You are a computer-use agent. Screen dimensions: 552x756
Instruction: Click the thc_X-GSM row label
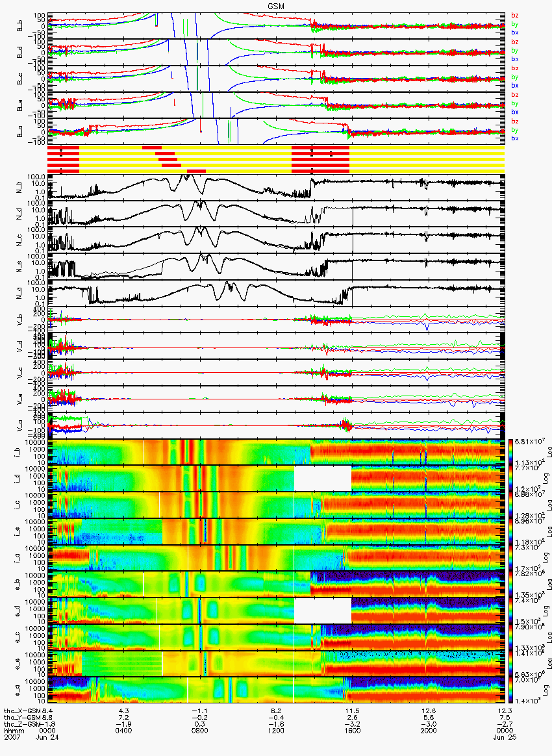tap(21, 711)
